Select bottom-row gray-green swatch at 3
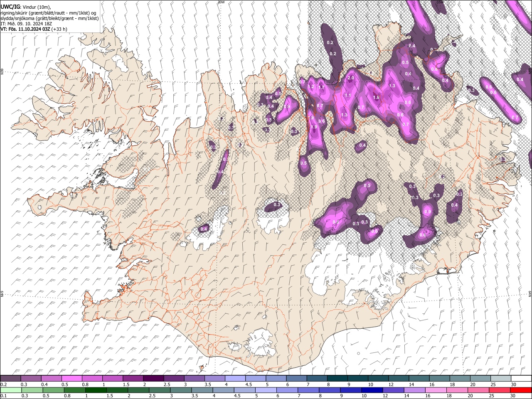This screenshot has height=399, width=532. pos(181,390)
